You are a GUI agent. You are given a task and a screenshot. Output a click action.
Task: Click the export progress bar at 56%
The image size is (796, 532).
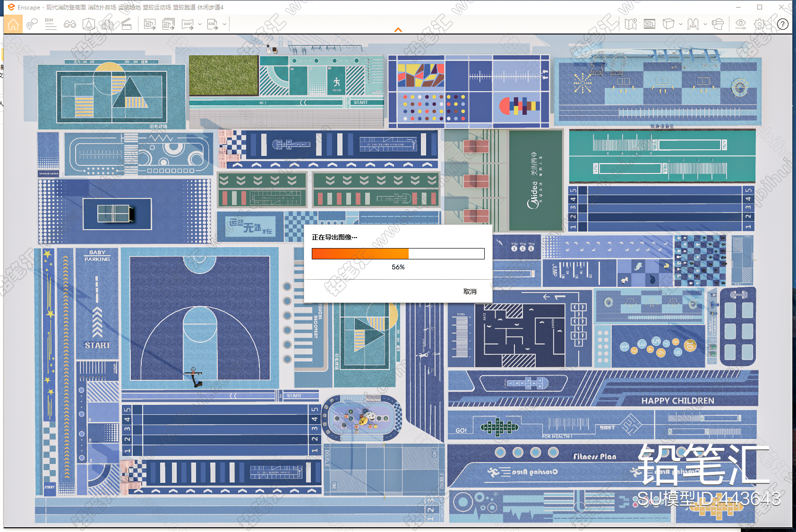click(398, 254)
